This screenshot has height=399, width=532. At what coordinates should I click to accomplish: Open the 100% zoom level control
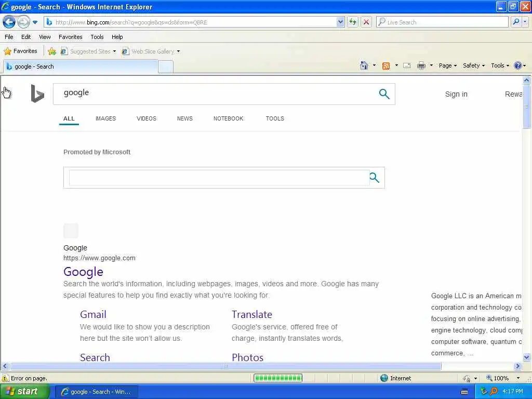coord(503,378)
